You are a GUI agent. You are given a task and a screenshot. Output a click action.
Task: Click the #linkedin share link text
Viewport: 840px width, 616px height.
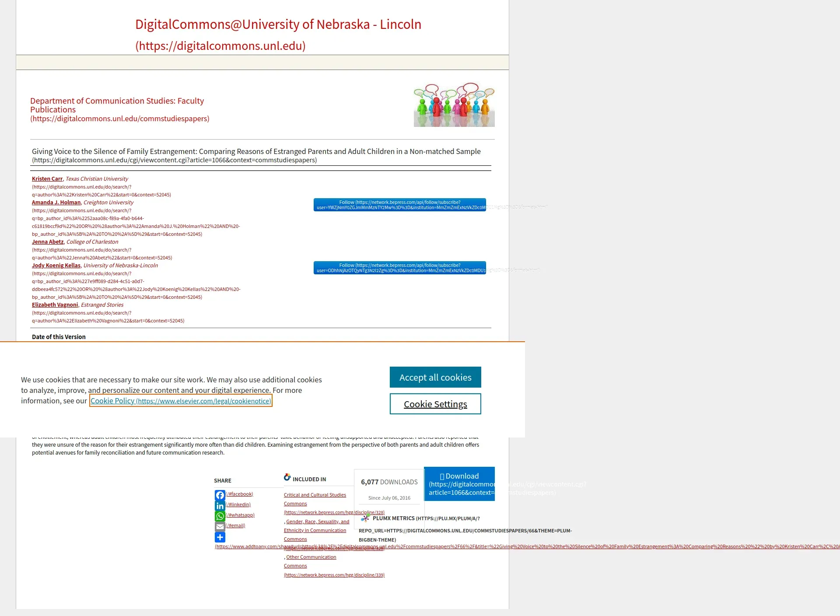pos(238,504)
